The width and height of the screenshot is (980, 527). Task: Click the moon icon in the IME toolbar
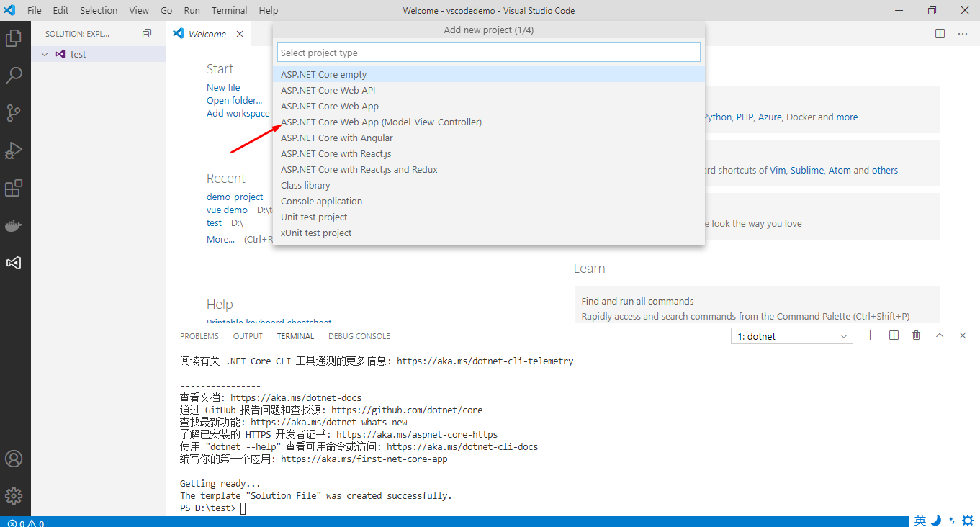tap(936, 521)
